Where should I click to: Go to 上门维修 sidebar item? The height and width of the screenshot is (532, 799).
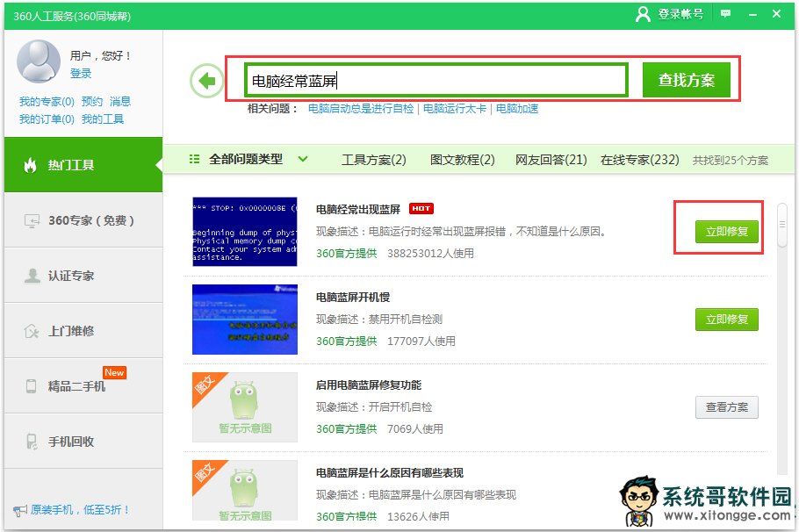pos(83,331)
